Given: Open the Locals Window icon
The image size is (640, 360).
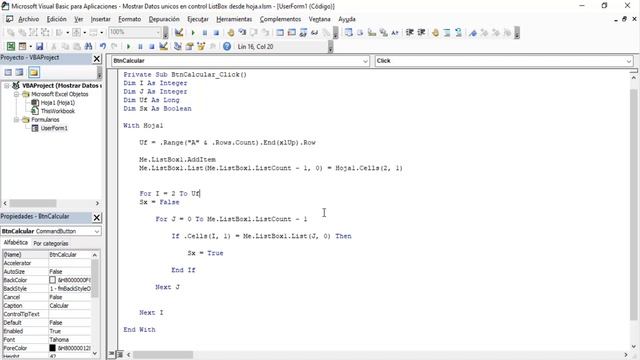Looking at the screenshot, I should click(280, 33).
